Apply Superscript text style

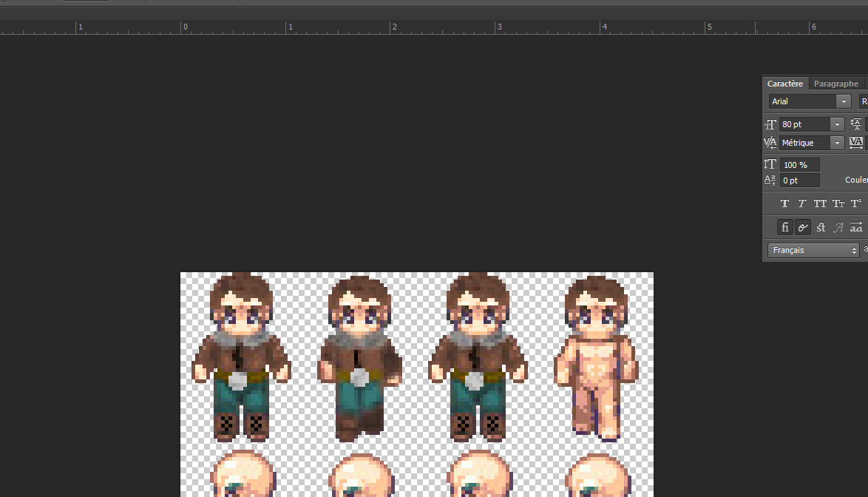point(856,203)
